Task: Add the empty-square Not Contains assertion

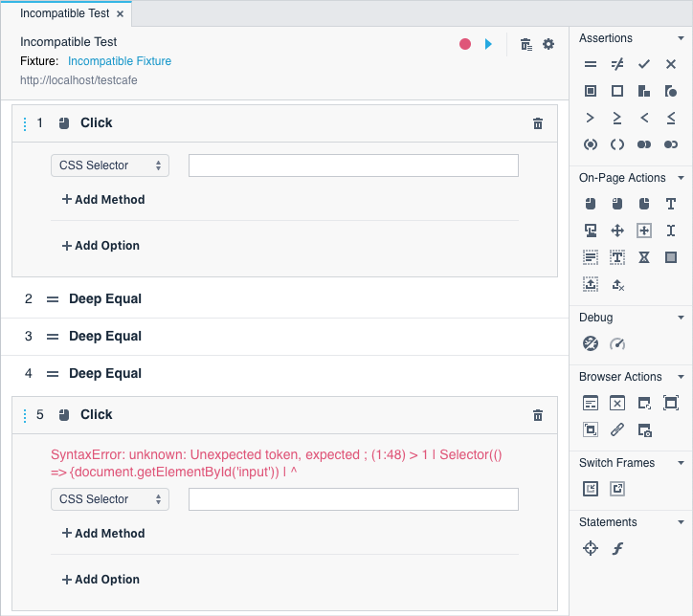Action: pos(617,91)
